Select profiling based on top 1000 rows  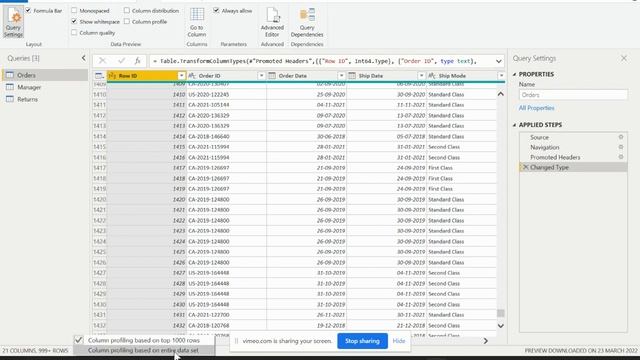(144, 340)
